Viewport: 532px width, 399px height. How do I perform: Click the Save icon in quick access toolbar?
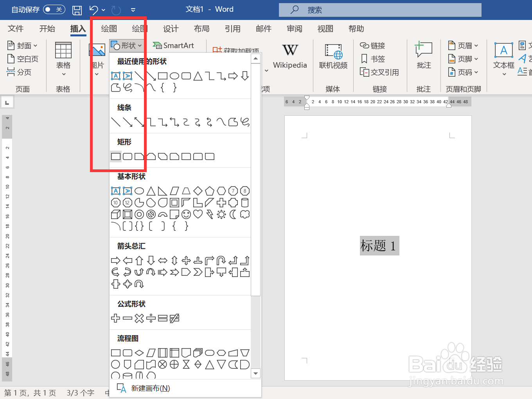pos(77,10)
